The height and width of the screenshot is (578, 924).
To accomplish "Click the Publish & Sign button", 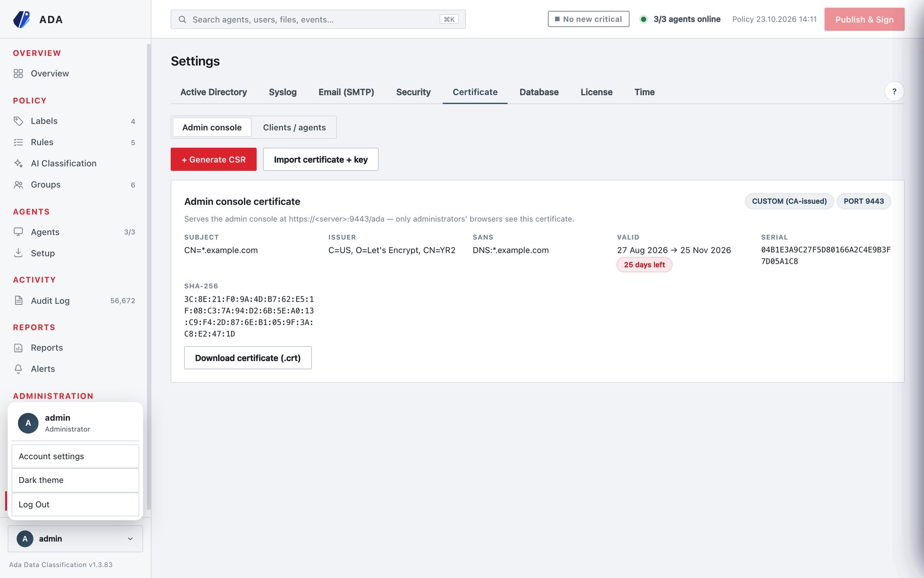I will tap(864, 20).
